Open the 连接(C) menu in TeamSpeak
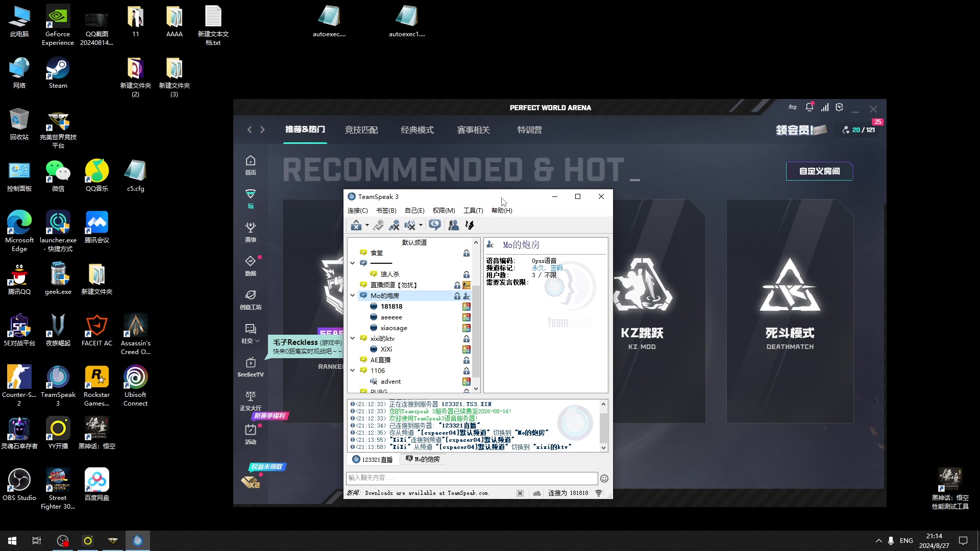The width and height of the screenshot is (980, 551). click(357, 210)
